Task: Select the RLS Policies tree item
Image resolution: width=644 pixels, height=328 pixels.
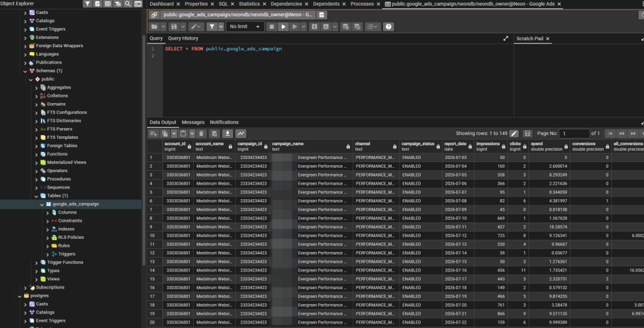Action: 71,238
